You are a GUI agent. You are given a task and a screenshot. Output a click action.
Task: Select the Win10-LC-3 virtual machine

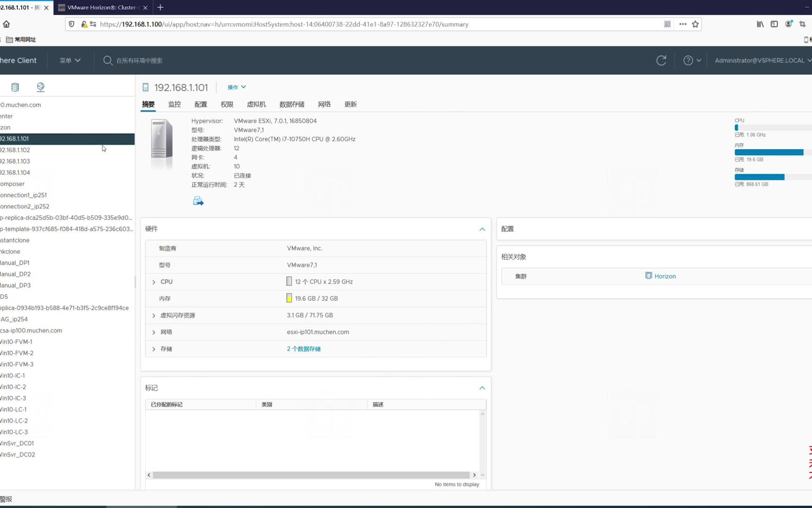pyautogui.click(x=67, y=432)
